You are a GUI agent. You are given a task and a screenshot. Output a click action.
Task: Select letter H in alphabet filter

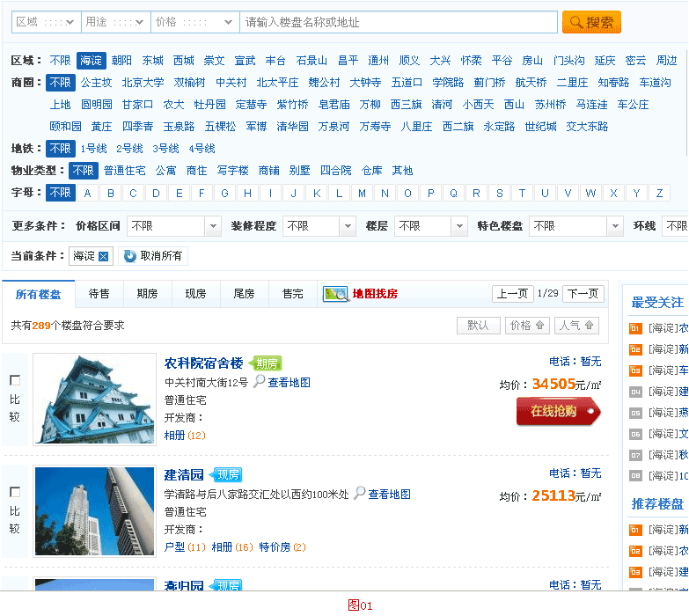coord(248,194)
